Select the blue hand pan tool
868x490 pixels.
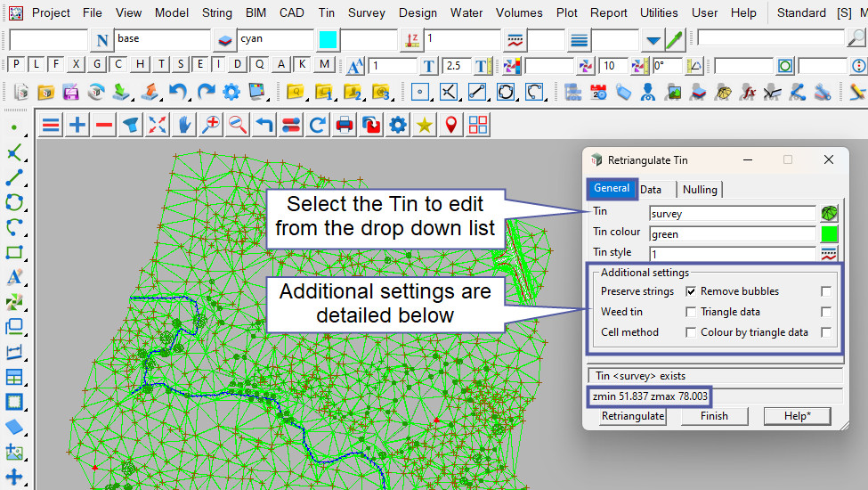pyautogui.click(x=184, y=126)
